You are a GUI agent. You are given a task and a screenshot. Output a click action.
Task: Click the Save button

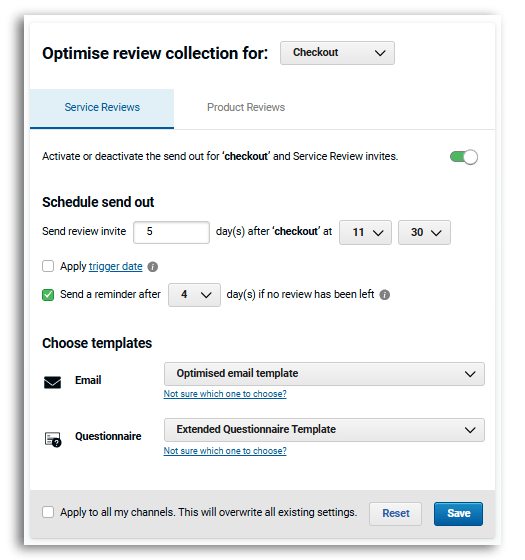[458, 514]
